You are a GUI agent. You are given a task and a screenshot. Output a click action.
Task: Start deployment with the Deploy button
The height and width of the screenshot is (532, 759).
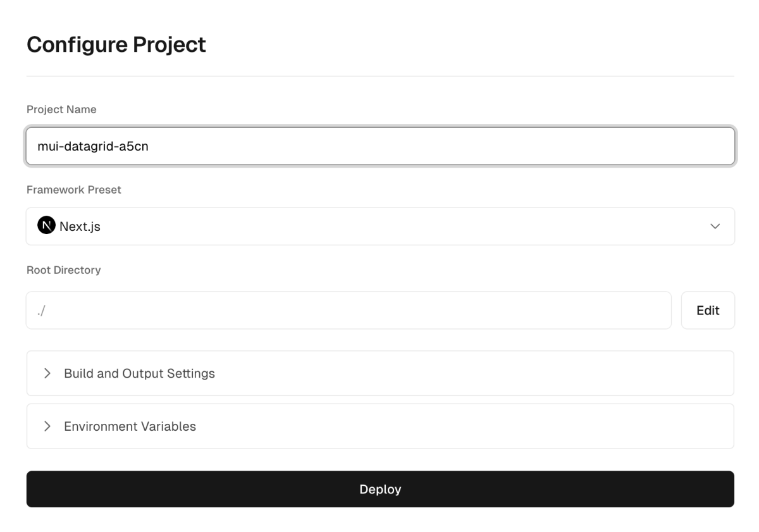(x=380, y=489)
